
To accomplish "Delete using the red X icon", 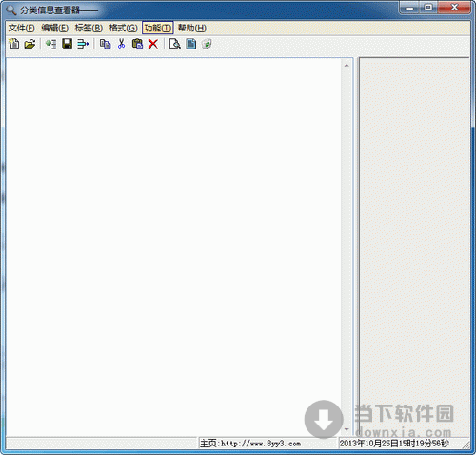I will (153, 44).
